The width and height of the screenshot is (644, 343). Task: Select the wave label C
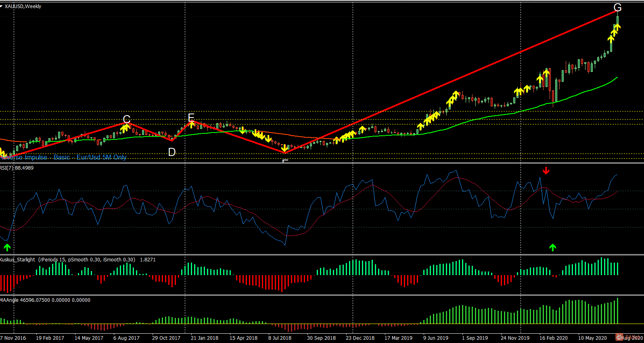coord(127,119)
